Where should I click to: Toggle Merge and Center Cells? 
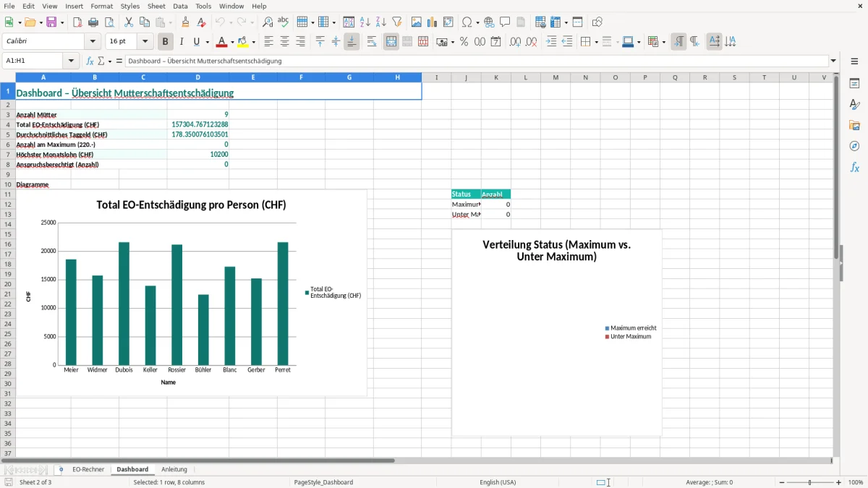pos(391,42)
